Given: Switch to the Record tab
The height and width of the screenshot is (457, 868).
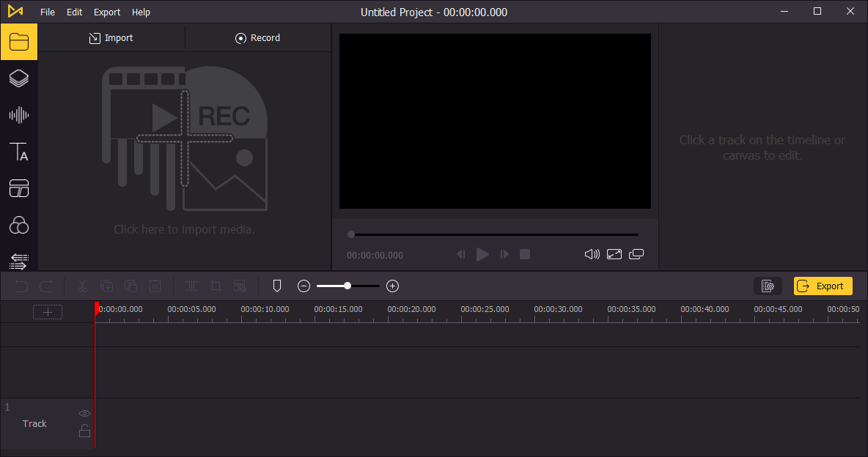Looking at the screenshot, I should pyautogui.click(x=258, y=37).
